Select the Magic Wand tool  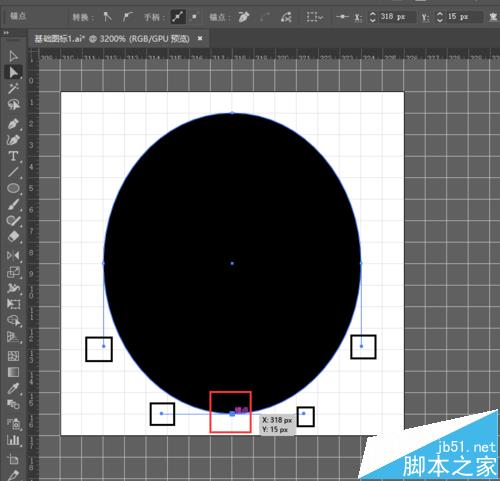tap(13, 88)
